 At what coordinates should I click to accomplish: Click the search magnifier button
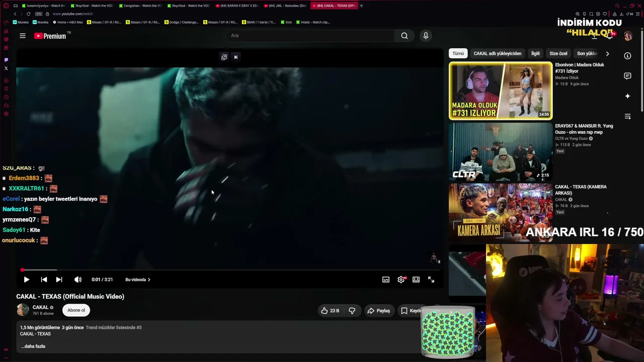click(x=405, y=36)
